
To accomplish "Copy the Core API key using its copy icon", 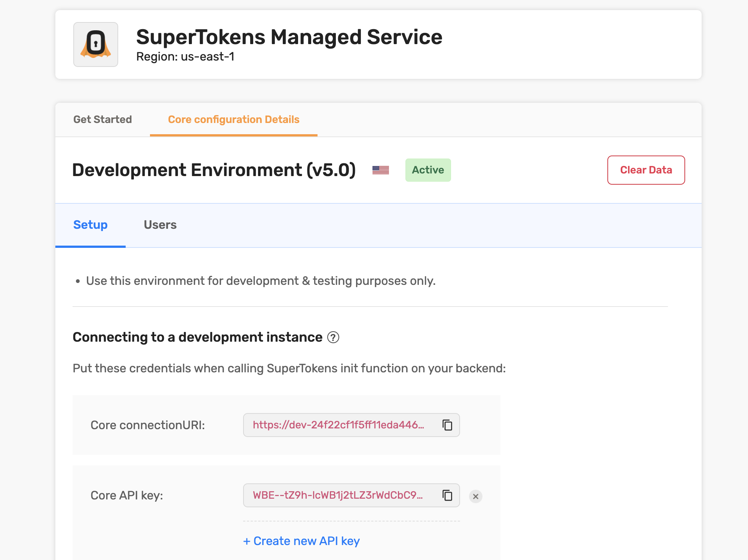I will pyautogui.click(x=448, y=495).
